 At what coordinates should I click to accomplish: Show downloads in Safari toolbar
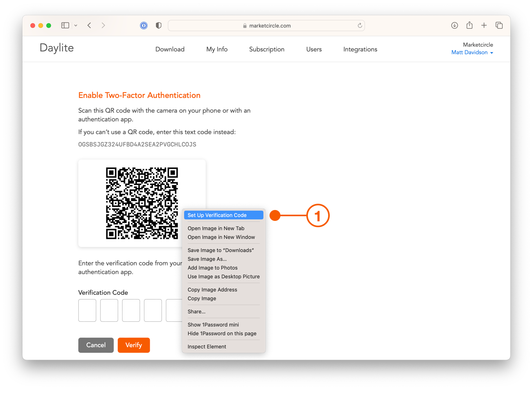(455, 25)
